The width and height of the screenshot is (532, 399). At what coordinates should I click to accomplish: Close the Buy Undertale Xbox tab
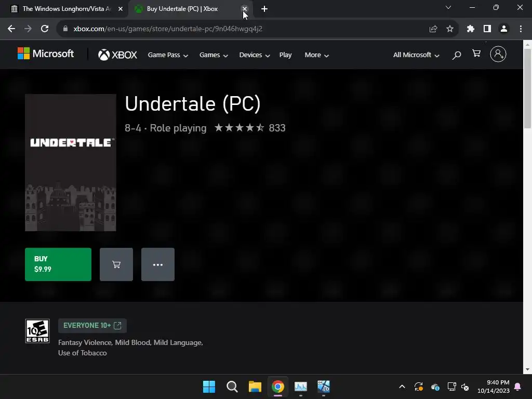(x=245, y=9)
